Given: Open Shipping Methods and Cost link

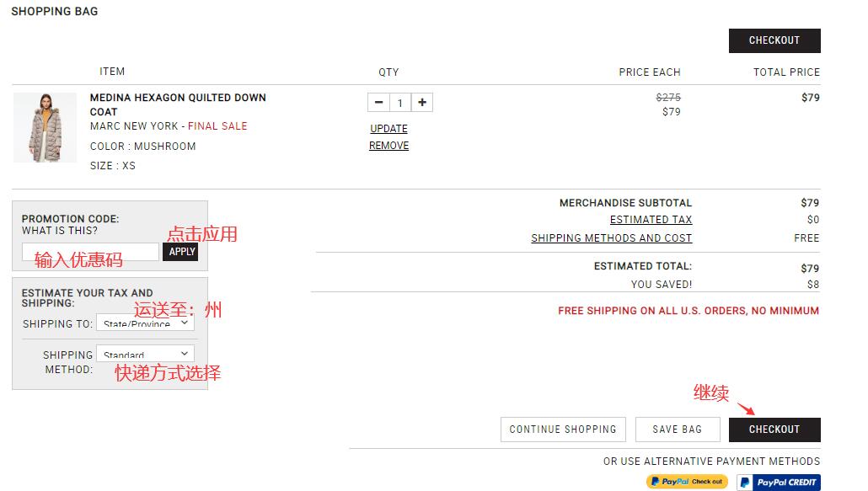Looking at the screenshot, I should [x=611, y=238].
